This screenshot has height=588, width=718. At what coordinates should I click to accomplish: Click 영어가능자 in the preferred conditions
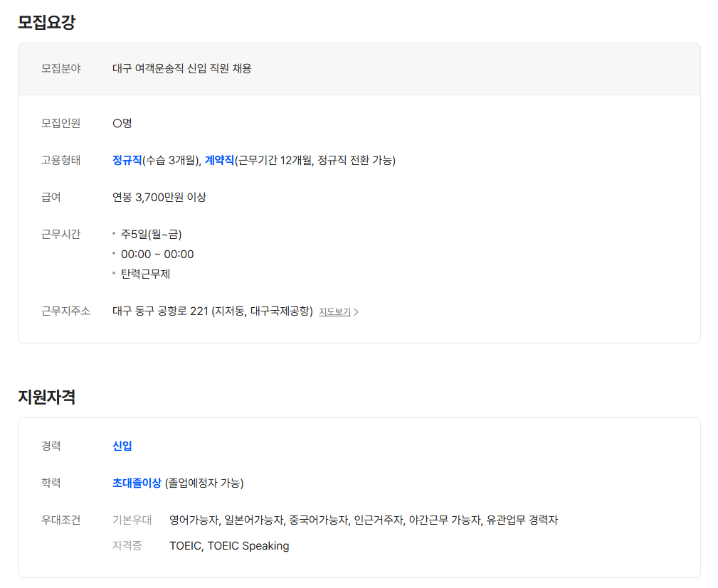[194, 520]
